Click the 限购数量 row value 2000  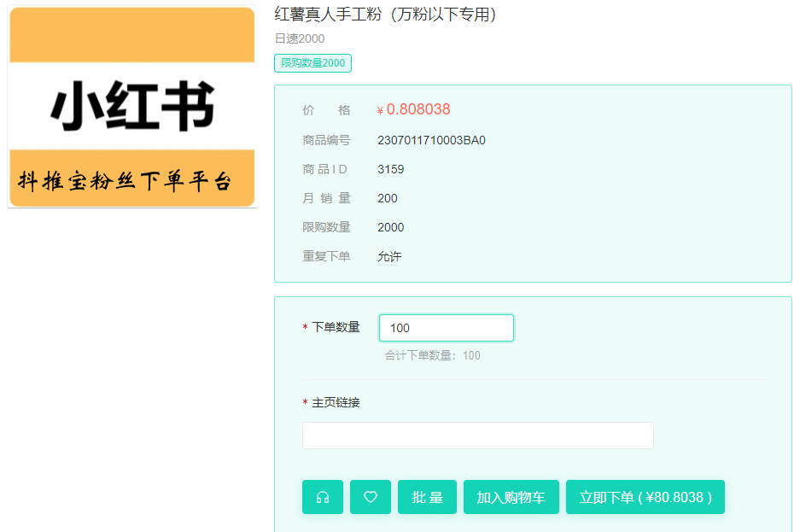click(x=391, y=227)
